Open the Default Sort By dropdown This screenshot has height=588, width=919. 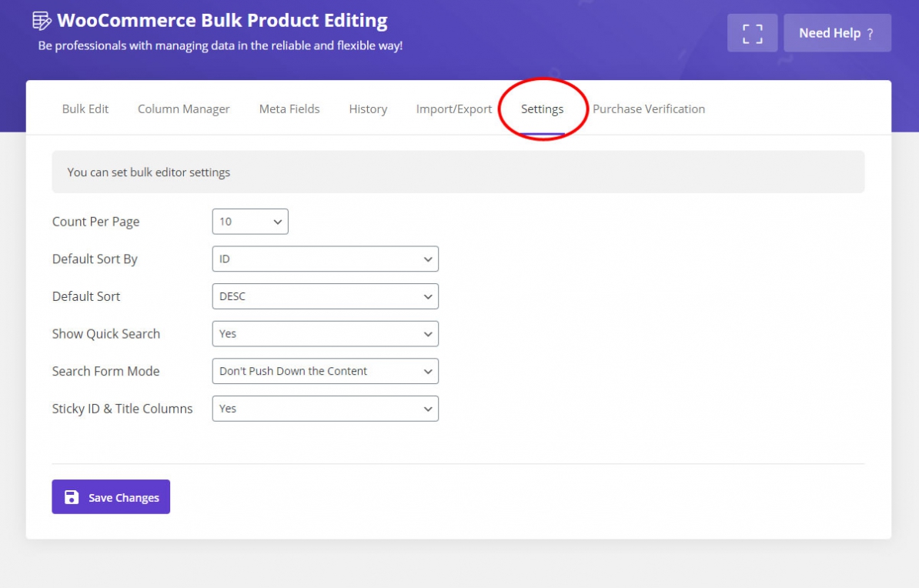click(325, 259)
